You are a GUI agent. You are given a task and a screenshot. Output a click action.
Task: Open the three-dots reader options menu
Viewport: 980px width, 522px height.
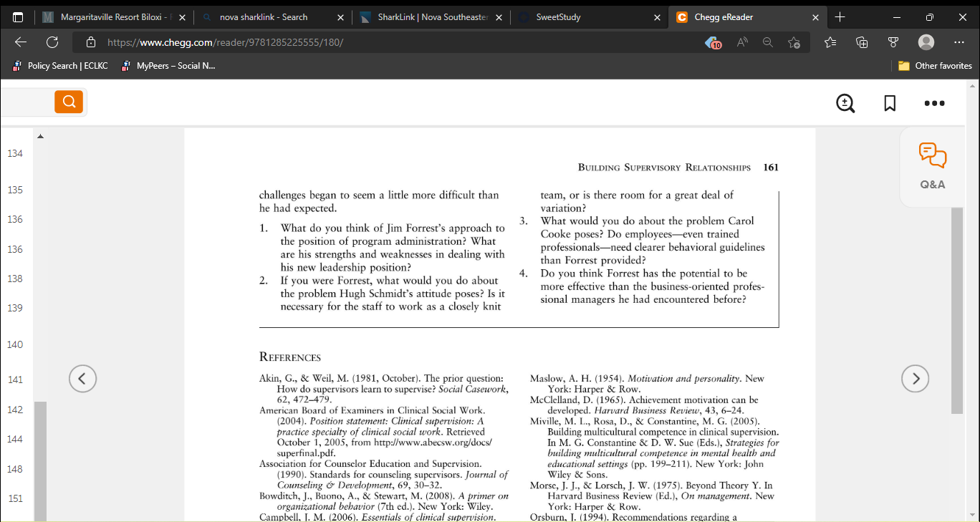click(934, 103)
